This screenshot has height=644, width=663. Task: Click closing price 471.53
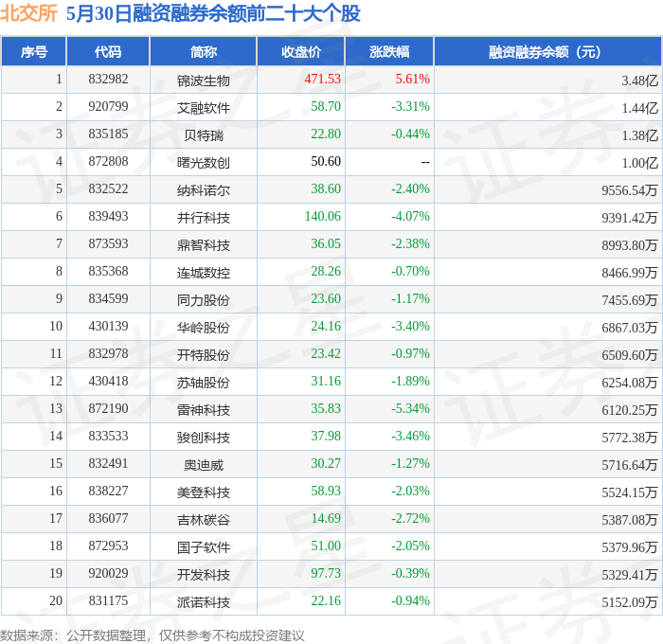pyautogui.click(x=323, y=79)
